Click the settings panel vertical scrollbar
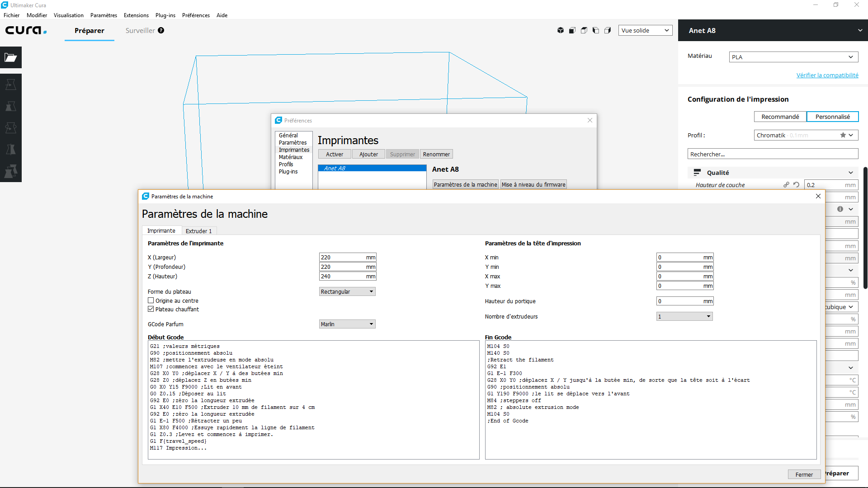Viewport: 868px width, 488px height. pyautogui.click(x=865, y=228)
